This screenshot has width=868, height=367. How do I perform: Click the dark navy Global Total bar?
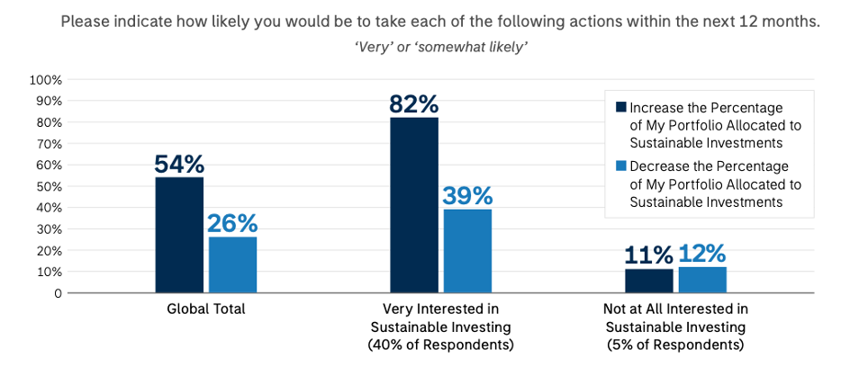179,235
